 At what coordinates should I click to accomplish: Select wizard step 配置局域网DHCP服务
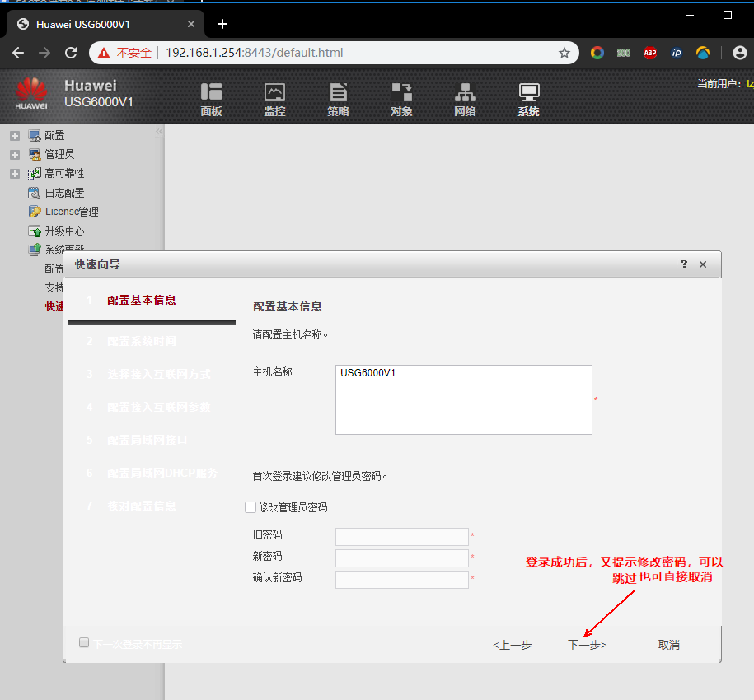(162, 474)
